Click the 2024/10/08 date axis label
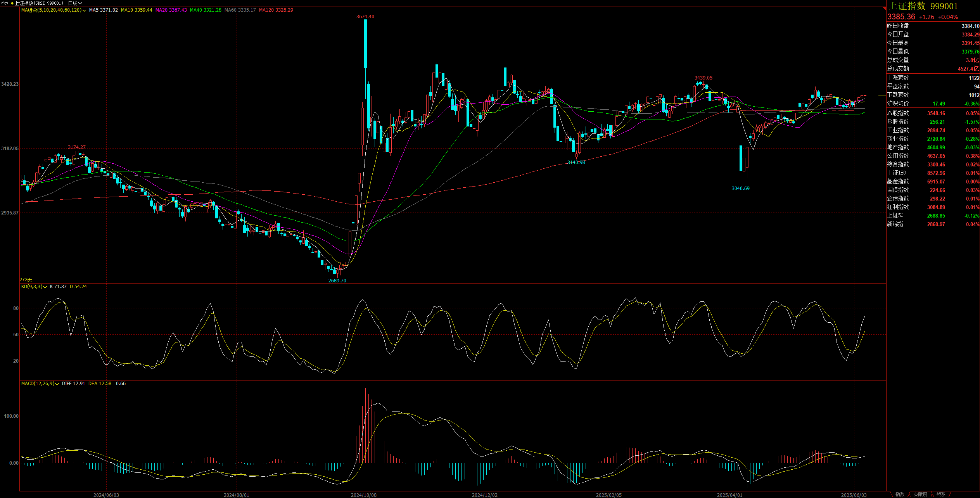980x498 pixels. coord(363,495)
